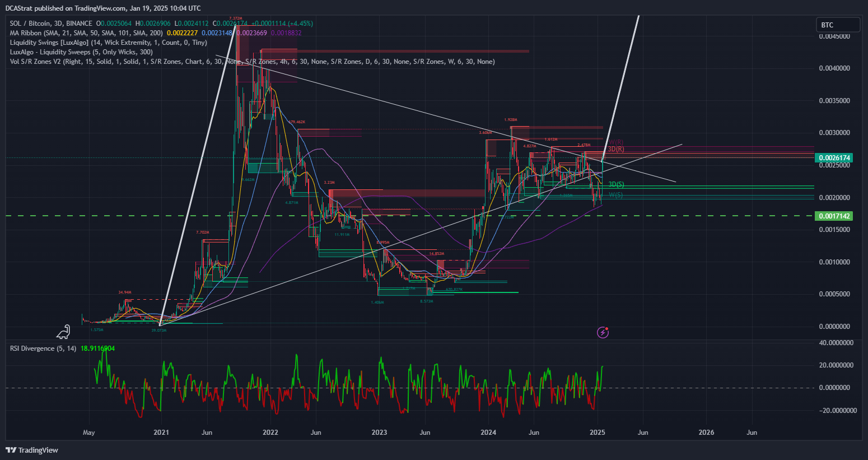
Task: Select the Liquidity Swings [LuxAlgo] indicator legend
Action: 108,43
